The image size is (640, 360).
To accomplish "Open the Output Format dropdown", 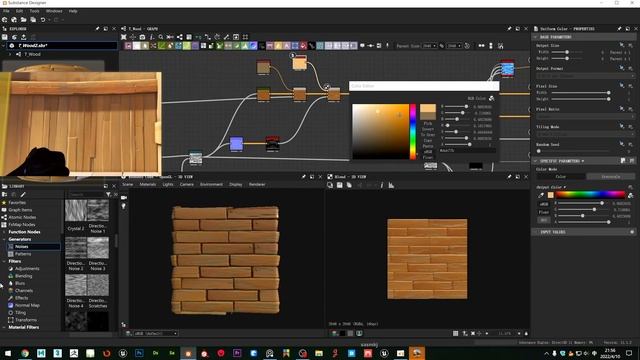I will click(x=585, y=76).
